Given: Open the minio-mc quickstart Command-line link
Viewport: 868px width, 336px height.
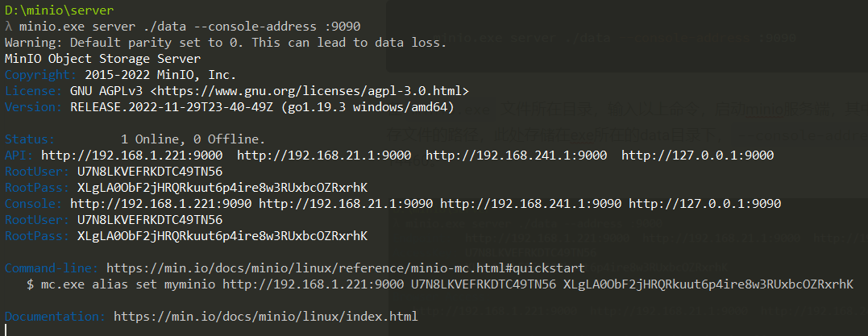Looking at the screenshot, I should pos(317,268).
